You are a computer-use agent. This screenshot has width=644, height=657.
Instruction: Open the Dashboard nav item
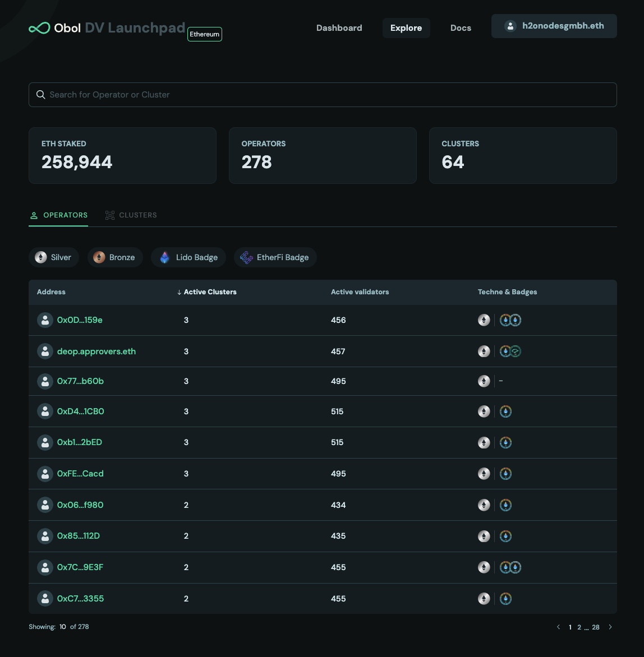pos(339,28)
